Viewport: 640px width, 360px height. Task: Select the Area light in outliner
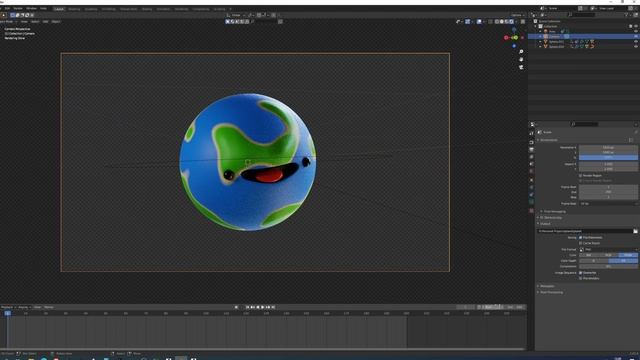click(x=552, y=31)
